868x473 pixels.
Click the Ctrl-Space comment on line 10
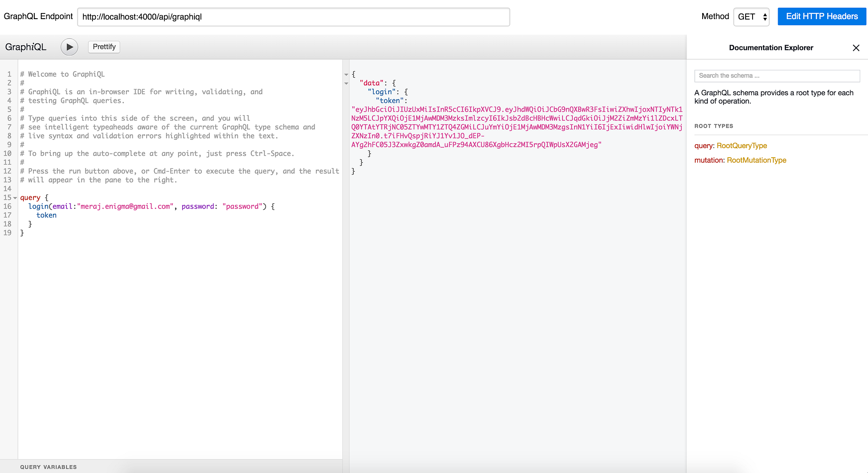click(157, 154)
